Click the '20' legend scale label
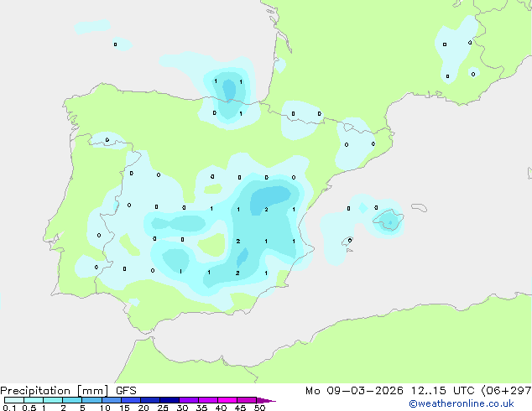The image size is (532, 411). click(x=143, y=408)
